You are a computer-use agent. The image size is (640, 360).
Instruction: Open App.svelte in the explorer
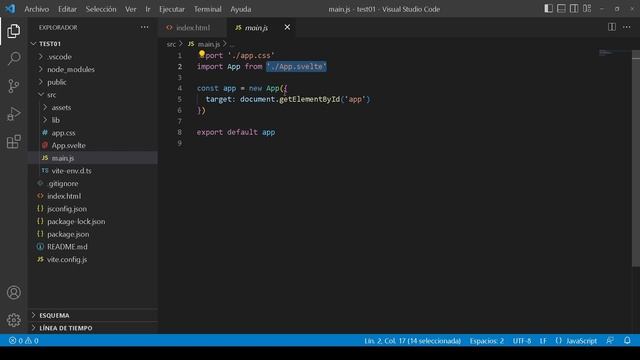click(93, 145)
